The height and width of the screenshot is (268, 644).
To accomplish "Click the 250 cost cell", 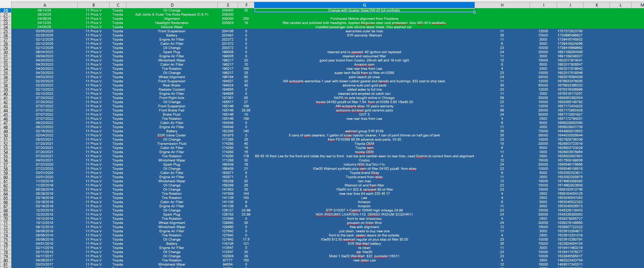I will (246, 19).
